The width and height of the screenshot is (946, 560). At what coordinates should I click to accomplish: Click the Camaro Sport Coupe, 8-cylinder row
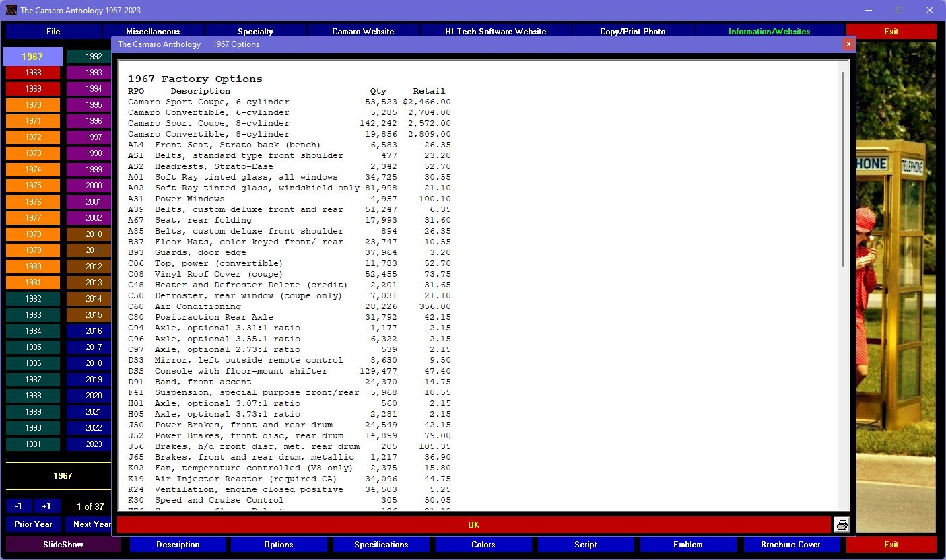(x=290, y=123)
